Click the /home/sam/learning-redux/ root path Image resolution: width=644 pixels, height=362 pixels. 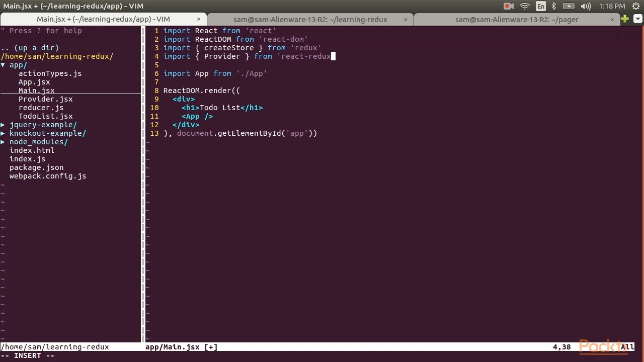(x=57, y=56)
